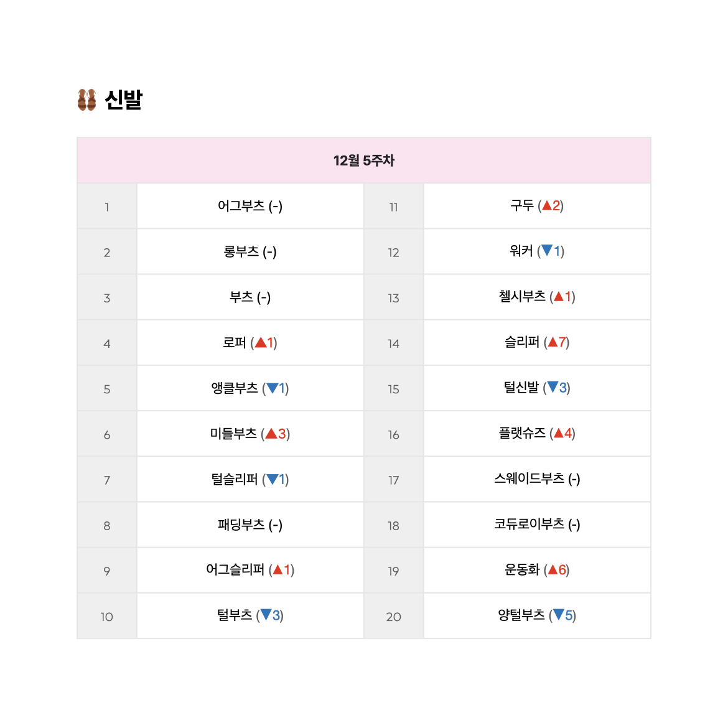The image size is (728, 728).
Task: Click the blue down arrow beside 털부츠
Action: coord(266,615)
